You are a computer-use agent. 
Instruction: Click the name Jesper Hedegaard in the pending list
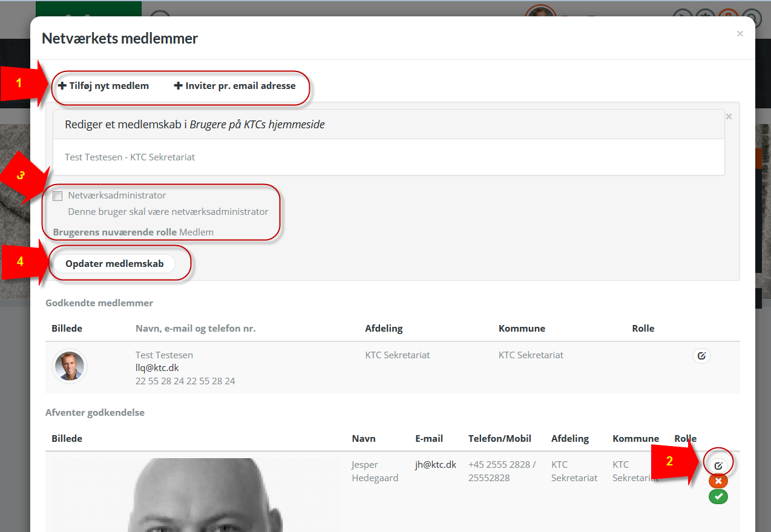[375, 471]
